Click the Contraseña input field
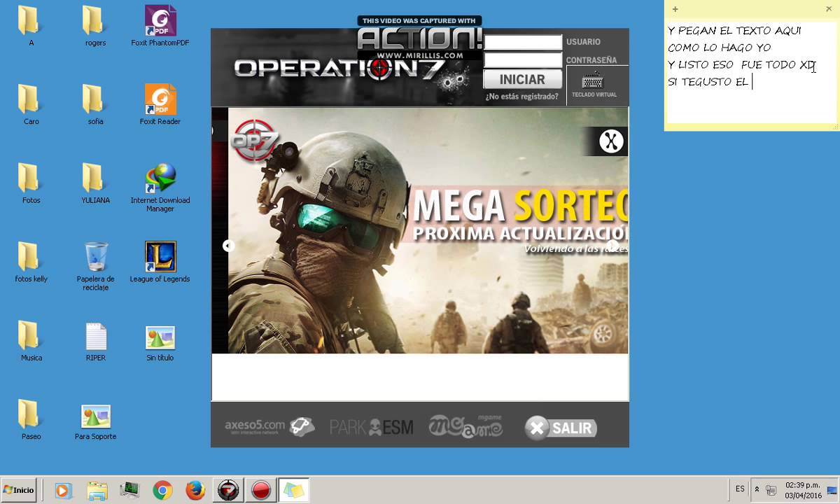This screenshot has height=504, width=840. [x=523, y=60]
